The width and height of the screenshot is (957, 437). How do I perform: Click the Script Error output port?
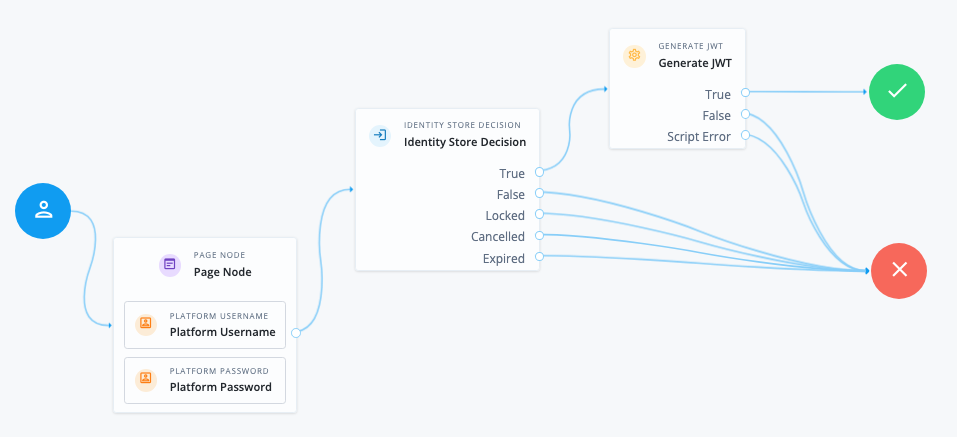(x=745, y=136)
